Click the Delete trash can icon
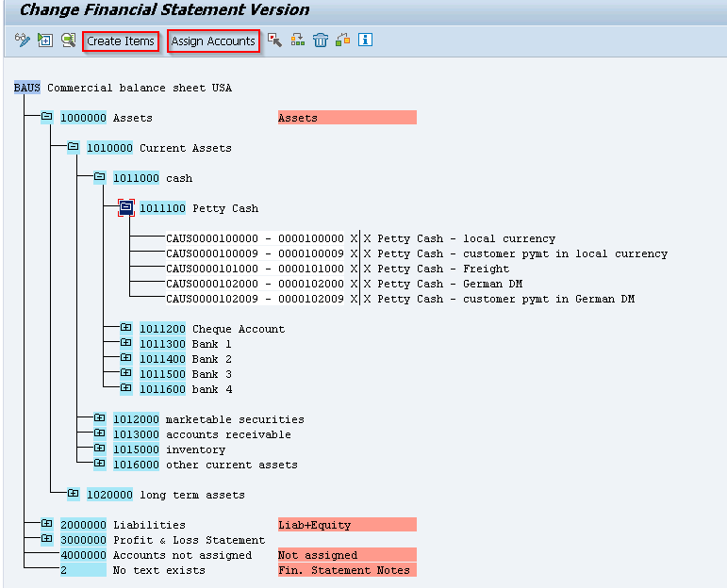 point(320,41)
